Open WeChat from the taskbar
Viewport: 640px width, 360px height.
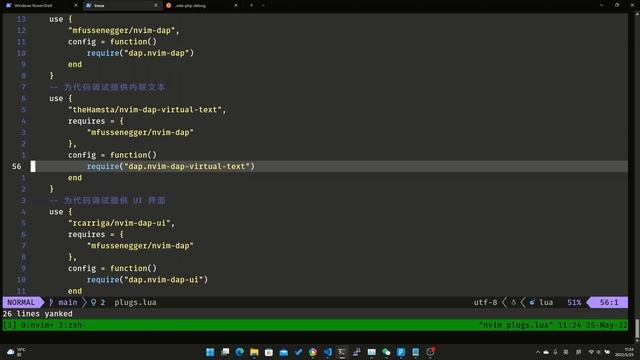click(386, 352)
